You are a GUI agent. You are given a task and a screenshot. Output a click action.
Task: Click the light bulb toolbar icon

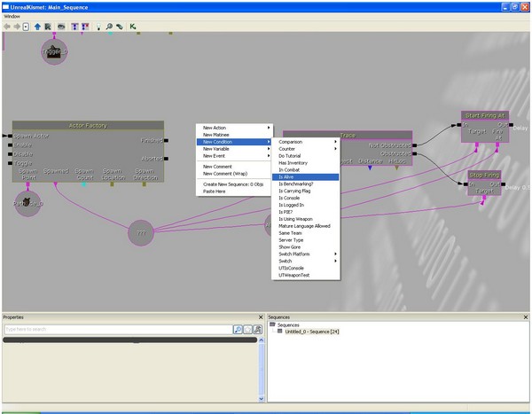pyautogui.click(x=98, y=27)
